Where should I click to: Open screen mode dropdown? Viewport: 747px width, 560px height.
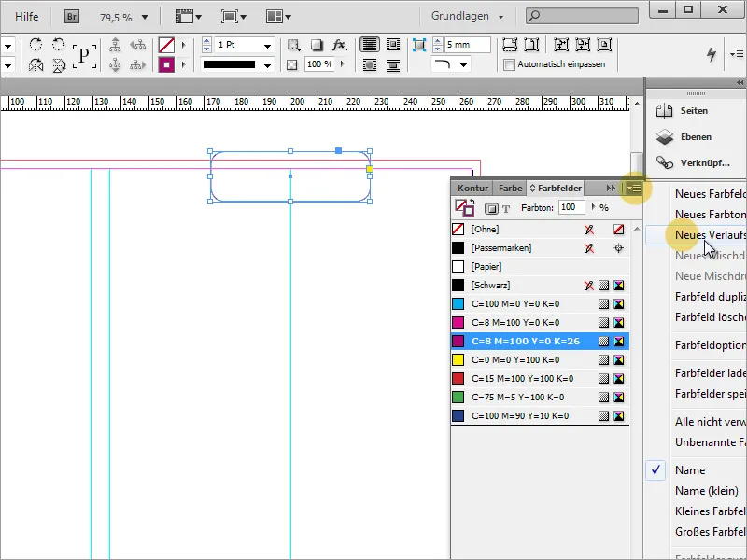click(x=233, y=17)
